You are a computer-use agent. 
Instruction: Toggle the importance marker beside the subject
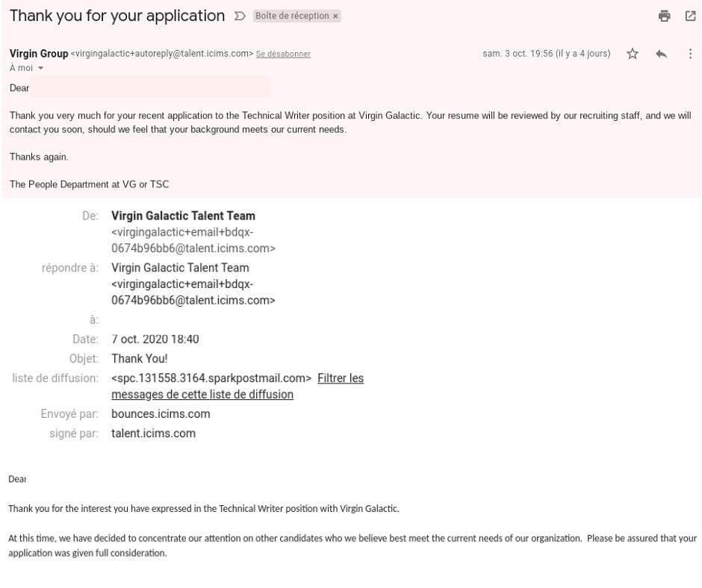(x=240, y=16)
